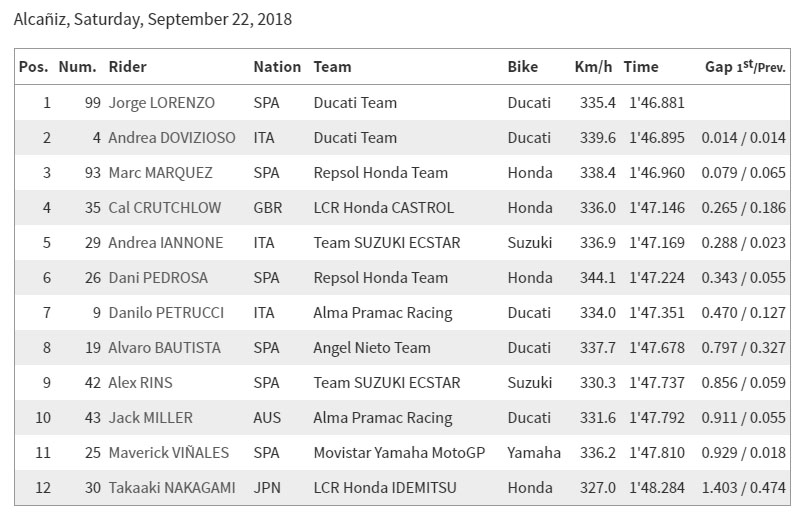Click the Time column header
Image resolution: width=805 pixels, height=519 pixels.
click(641, 67)
